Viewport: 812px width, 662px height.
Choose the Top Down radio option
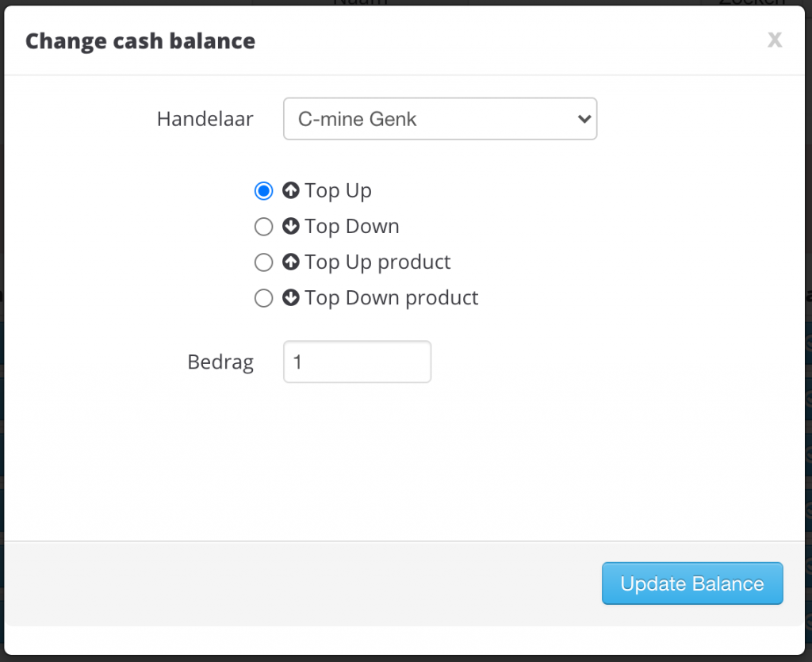click(263, 227)
